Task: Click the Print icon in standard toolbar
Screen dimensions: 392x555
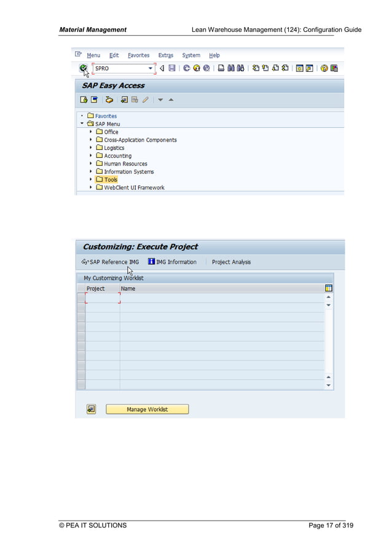Action: (221, 68)
